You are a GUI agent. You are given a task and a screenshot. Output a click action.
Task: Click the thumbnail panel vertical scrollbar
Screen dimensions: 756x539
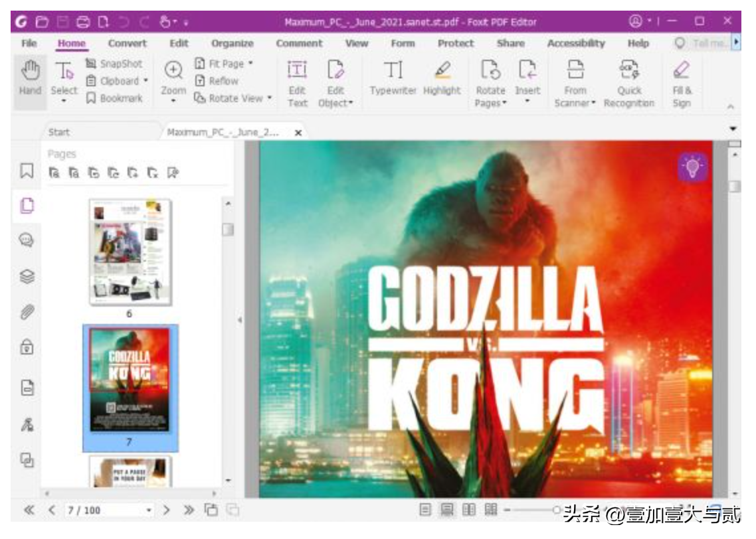(228, 229)
